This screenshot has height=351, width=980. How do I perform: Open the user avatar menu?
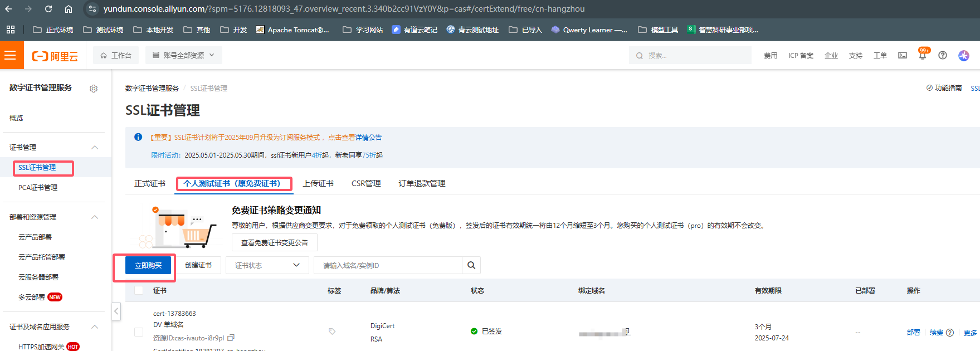(964, 55)
